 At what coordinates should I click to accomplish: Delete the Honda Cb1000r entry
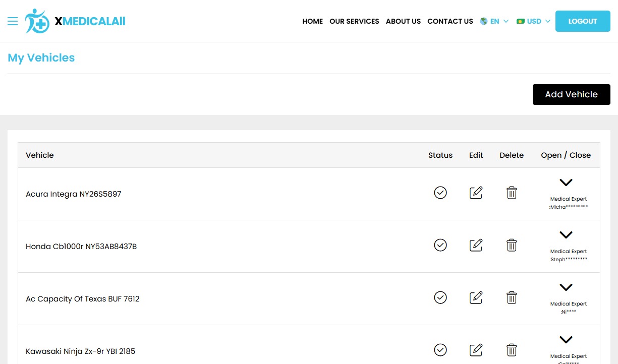click(512, 246)
